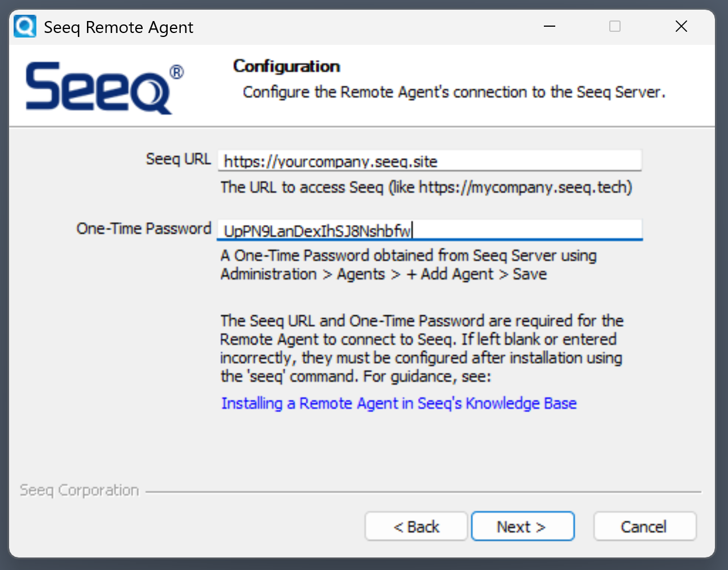This screenshot has height=570, width=728.
Task: Click the Seeq Corporation footer label
Action: coord(80,490)
